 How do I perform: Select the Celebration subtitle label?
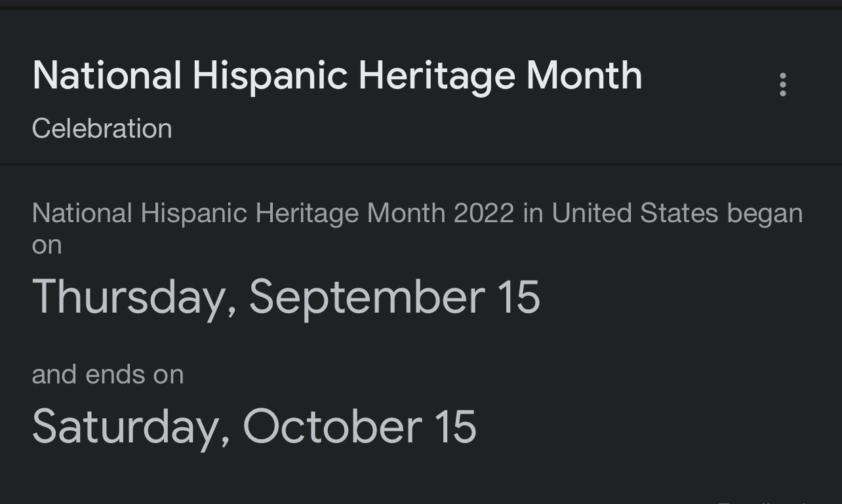[102, 128]
